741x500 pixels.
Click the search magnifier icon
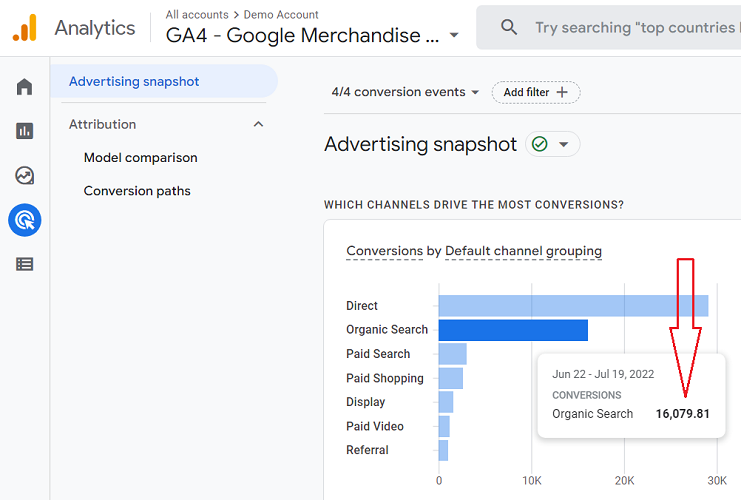click(x=508, y=27)
